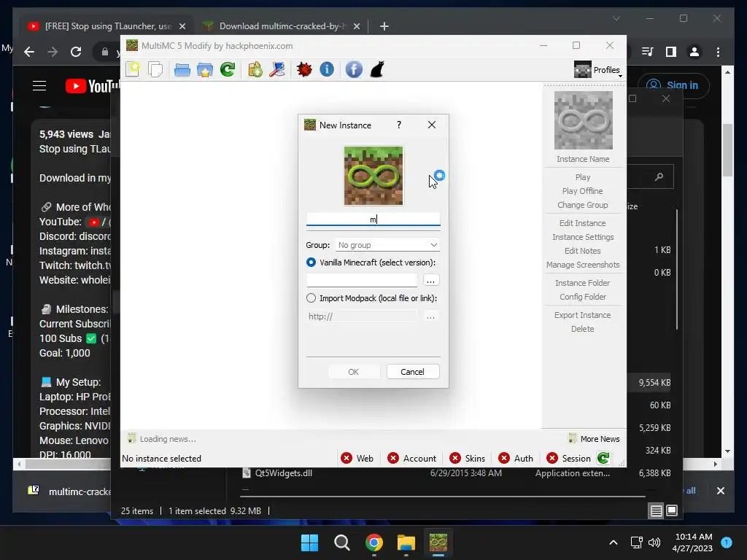Click the black cat icon
Image resolution: width=747 pixels, height=560 pixels.
tap(377, 69)
